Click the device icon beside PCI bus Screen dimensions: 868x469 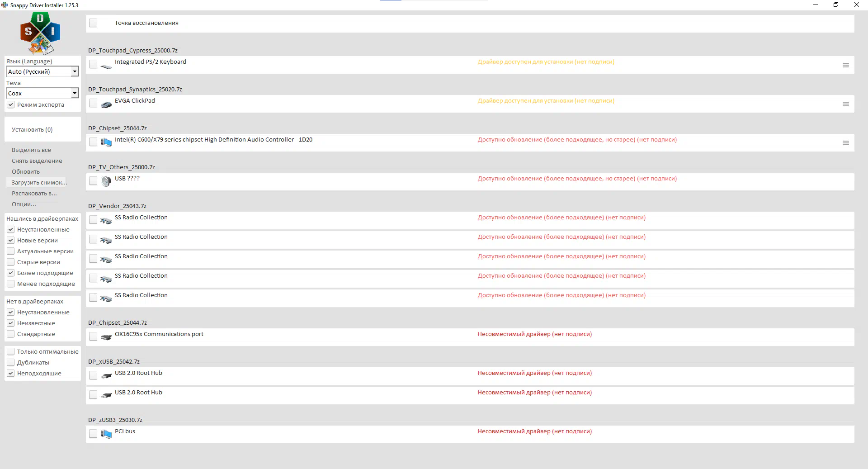106,434
